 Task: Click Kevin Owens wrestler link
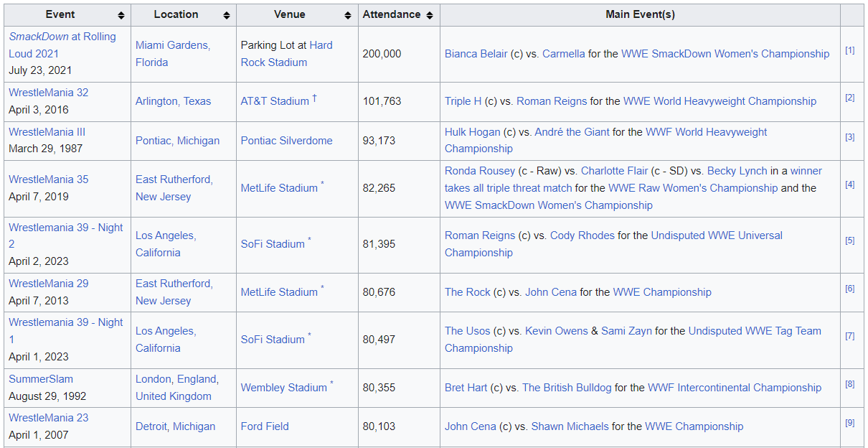pyautogui.click(x=557, y=330)
